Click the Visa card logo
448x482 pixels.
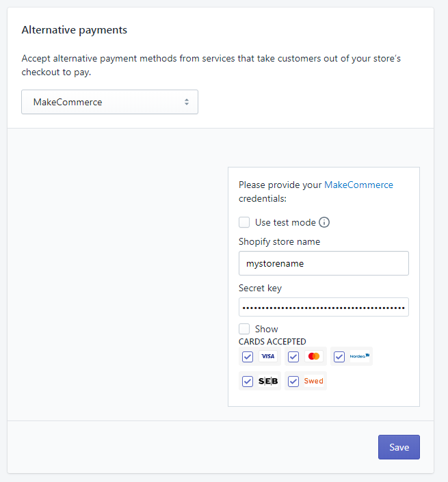click(x=268, y=356)
